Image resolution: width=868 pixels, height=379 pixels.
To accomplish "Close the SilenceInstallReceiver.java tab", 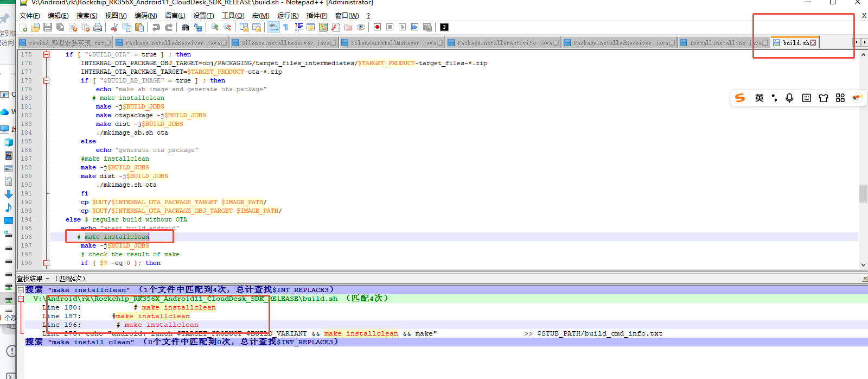I will pyautogui.click(x=333, y=42).
